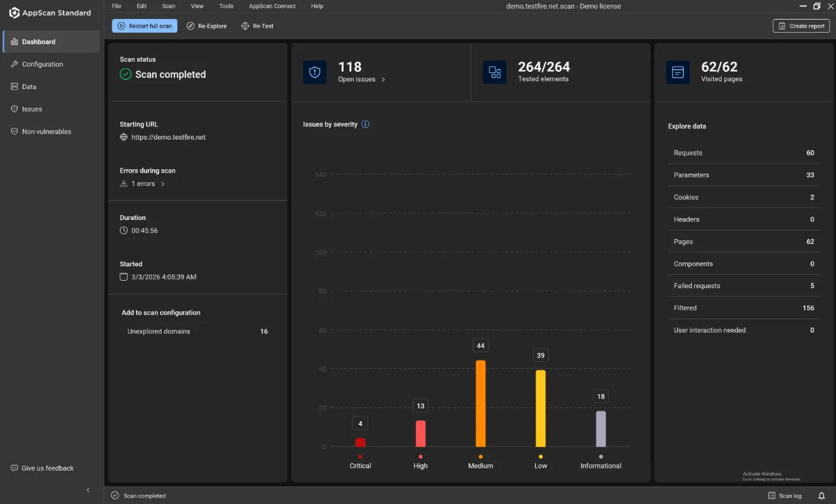This screenshot has height=504, width=836.
Task: Click the Open issues shield icon
Action: click(315, 72)
